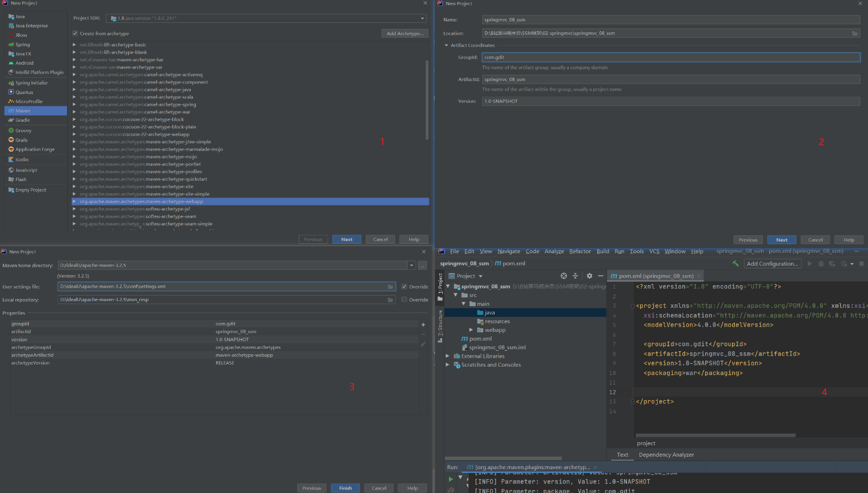
Task: Click Finish in the Maven settings dialog
Action: coord(346,488)
